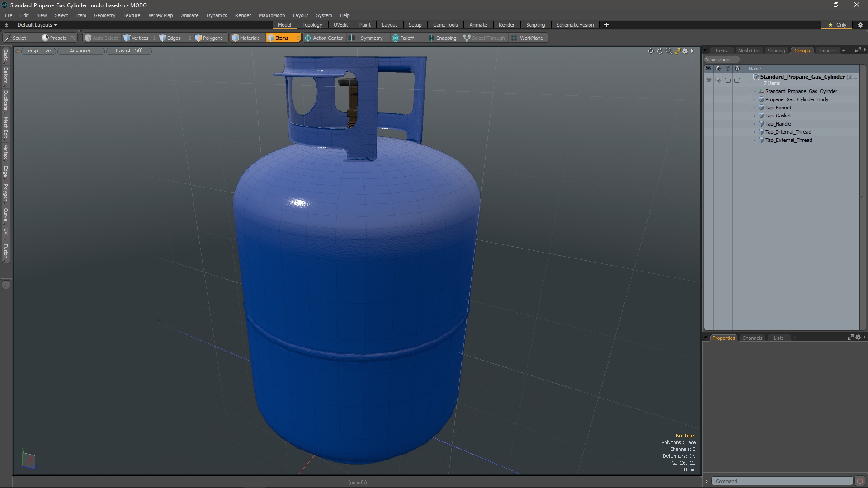Open the Default Layouts dropdown
Image resolution: width=868 pixels, height=488 pixels.
pos(37,25)
